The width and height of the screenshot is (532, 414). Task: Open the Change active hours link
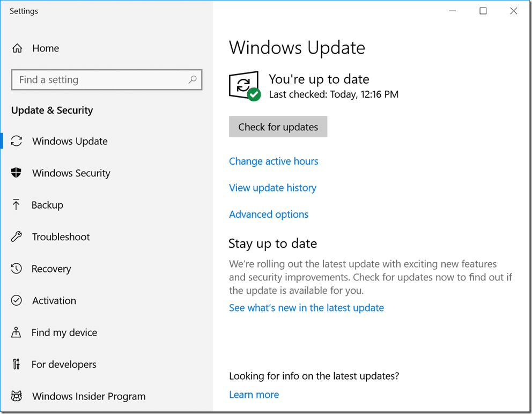pyautogui.click(x=274, y=161)
